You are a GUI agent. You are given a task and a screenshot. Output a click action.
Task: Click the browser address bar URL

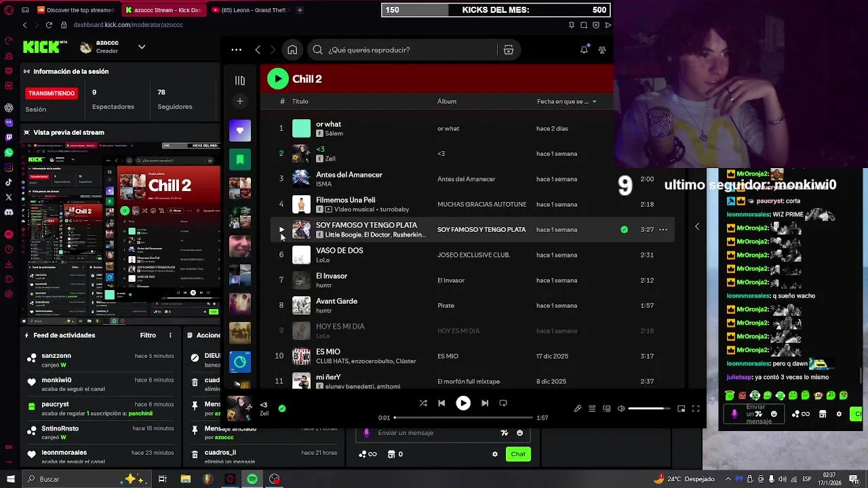coord(128,25)
